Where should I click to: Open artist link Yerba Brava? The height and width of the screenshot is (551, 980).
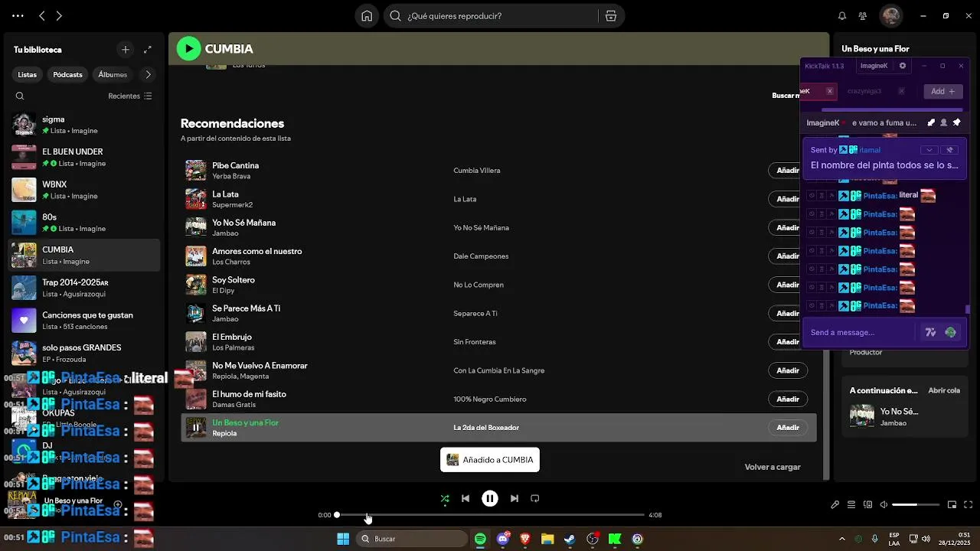pos(231,176)
